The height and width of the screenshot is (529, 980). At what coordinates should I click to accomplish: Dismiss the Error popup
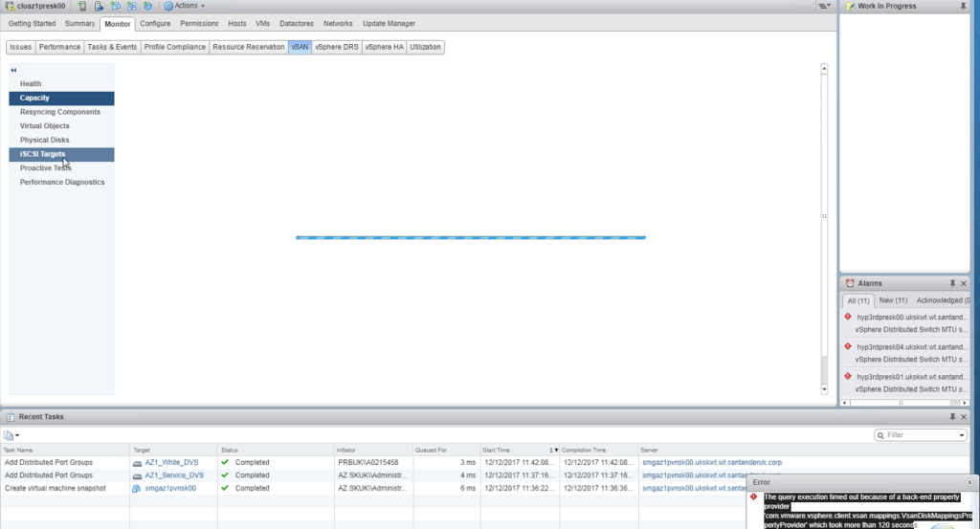969,482
